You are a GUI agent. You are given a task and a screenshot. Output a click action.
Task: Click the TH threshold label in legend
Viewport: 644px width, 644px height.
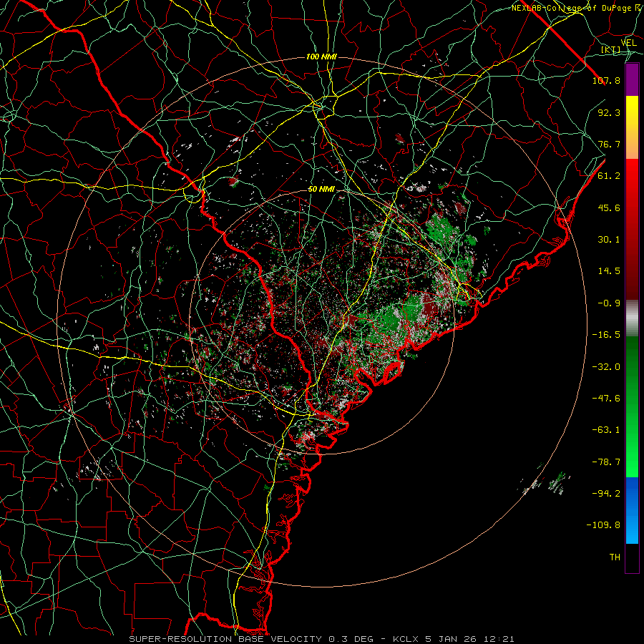tap(615, 557)
